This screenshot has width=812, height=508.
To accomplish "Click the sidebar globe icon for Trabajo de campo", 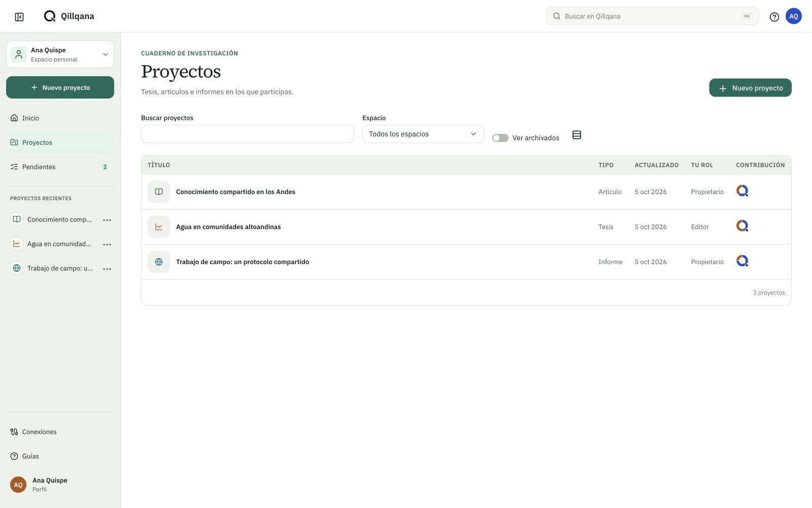I will [x=17, y=268].
